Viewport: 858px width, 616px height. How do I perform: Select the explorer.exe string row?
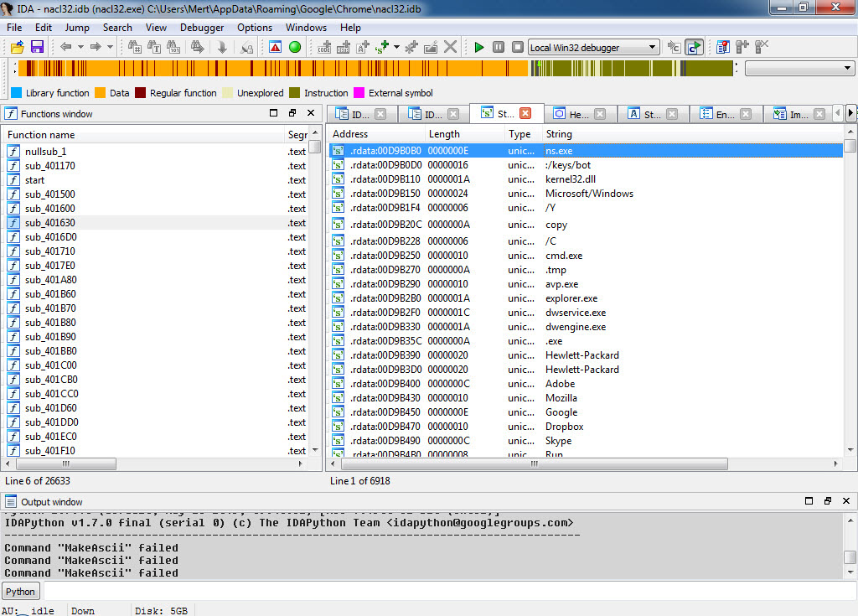pos(586,298)
